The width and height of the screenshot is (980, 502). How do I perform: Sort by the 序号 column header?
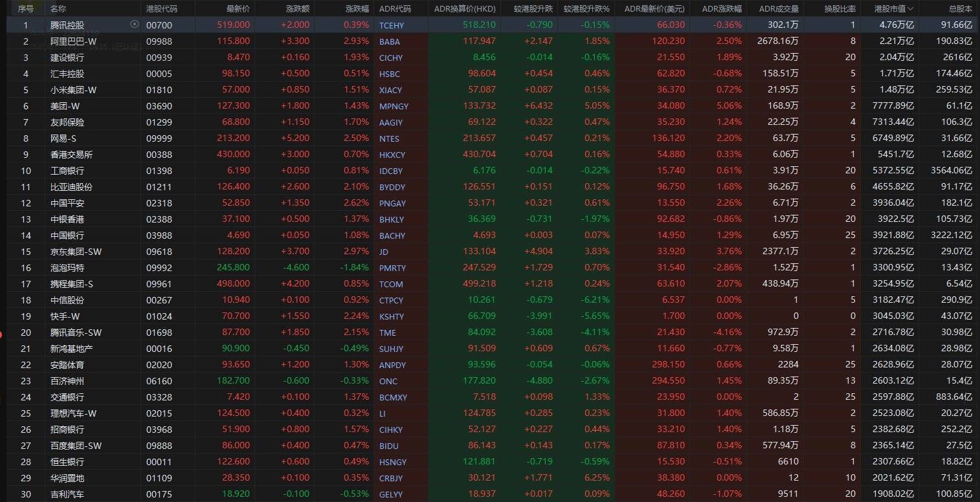pyautogui.click(x=25, y=9)
